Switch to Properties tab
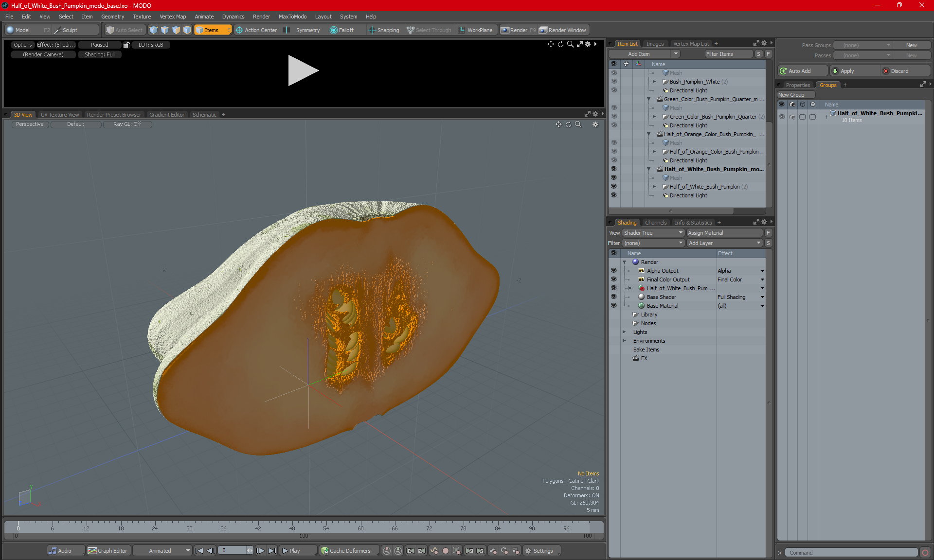This screenshot has height=560, width=934. 798,85
